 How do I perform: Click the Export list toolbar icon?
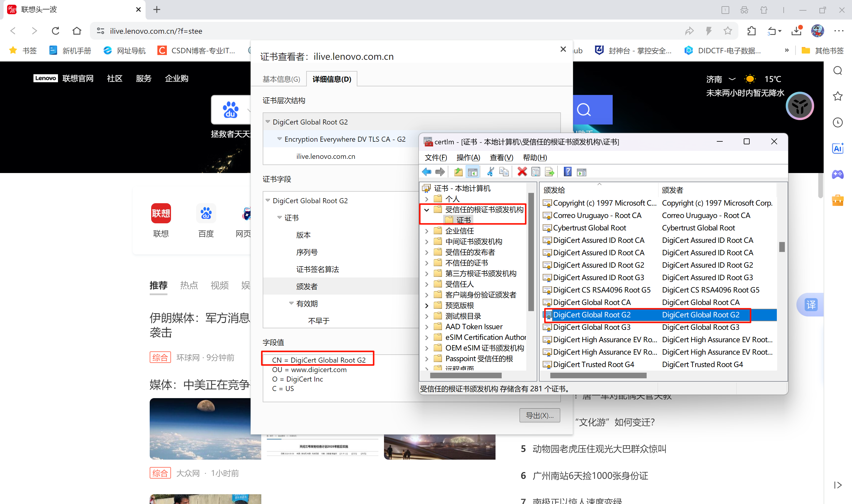(549, 172)
